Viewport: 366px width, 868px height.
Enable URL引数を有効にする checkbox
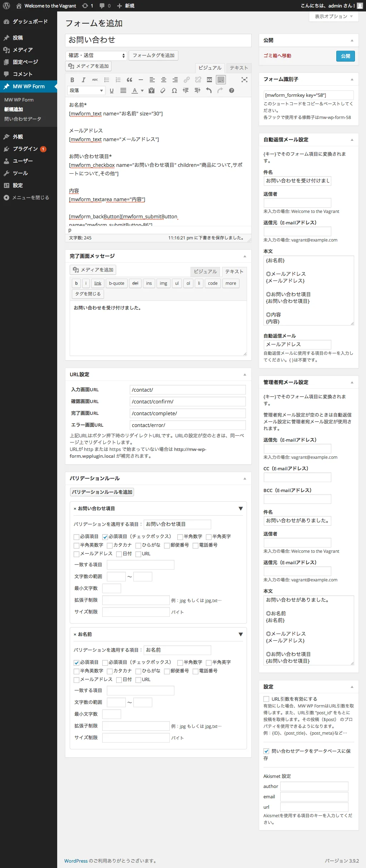point(266,699)
